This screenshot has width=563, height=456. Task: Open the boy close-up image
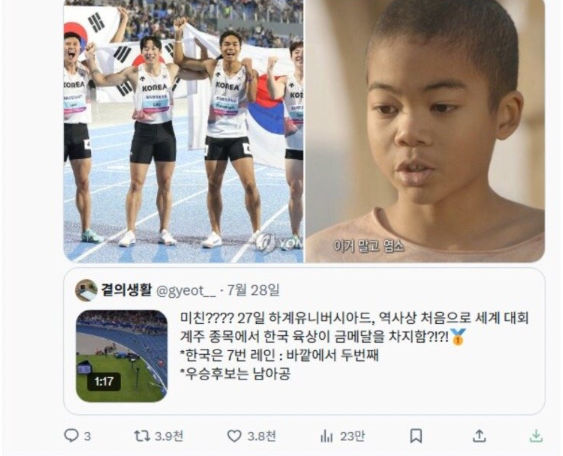[x=425, y=131]
